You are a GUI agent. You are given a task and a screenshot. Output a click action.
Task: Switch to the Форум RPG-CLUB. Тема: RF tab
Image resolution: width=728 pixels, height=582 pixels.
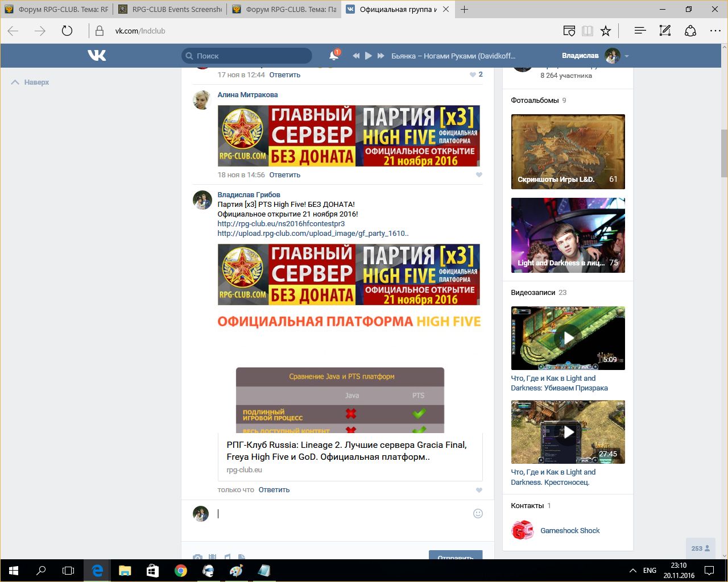click(x=56, y=9)
